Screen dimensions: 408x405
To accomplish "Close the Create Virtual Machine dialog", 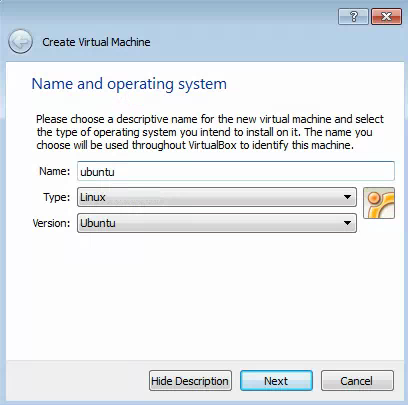I will tap(386, 16).
